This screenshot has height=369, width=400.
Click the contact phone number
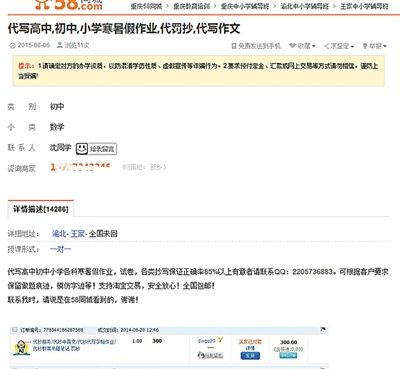coord(80,167)
